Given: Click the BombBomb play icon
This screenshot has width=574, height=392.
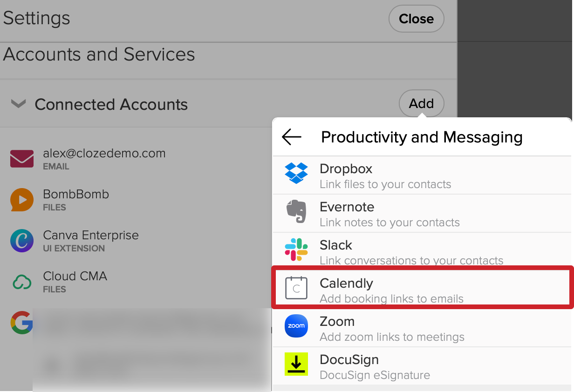Looking at the screenshot, I should click(21, 199).
